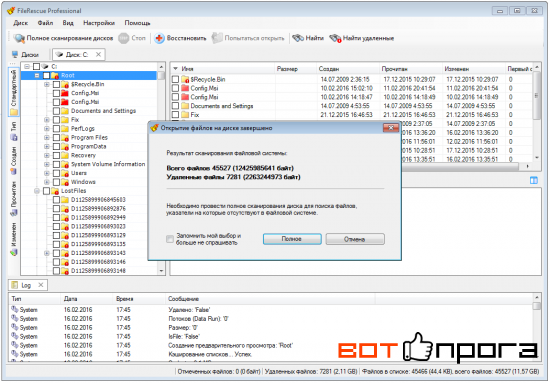Expand the ProgramData tree node
Screen dimensions: 550x383
click(47, 146)
